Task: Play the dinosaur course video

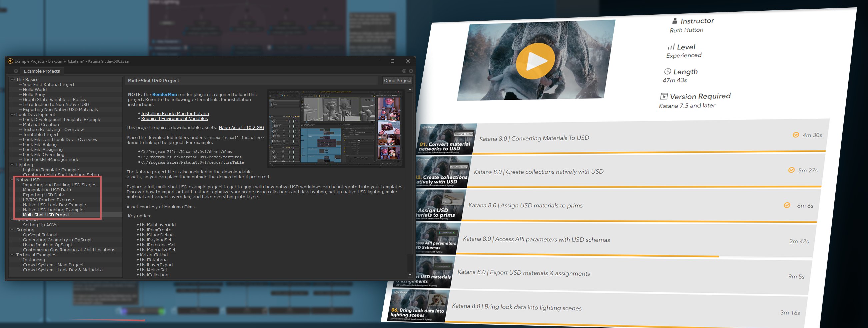Action: pos(535,61)
